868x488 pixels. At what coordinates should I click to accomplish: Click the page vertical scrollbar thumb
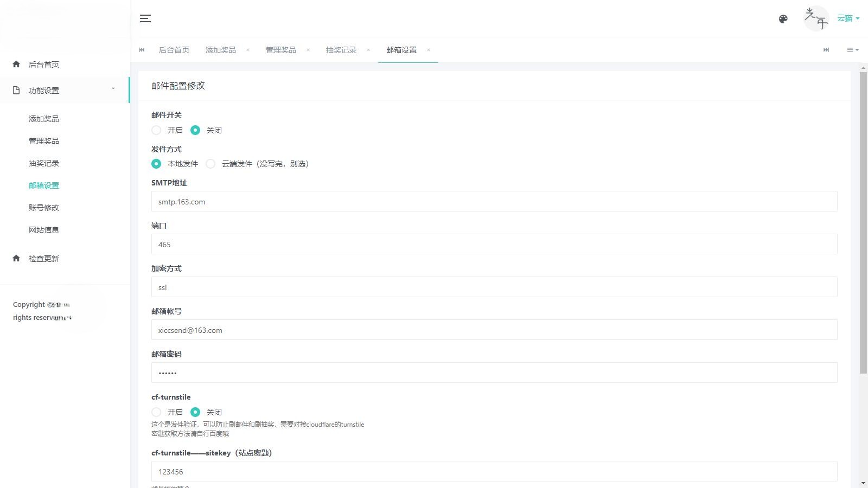[x=864, y=222]
